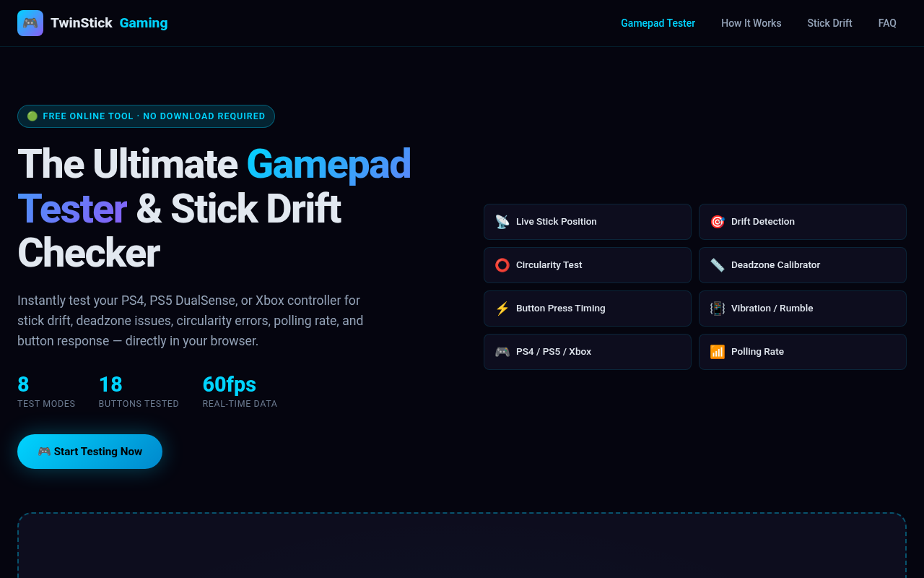Image resolution: width=924 pixels, height=578 pixels.
Task: Click the PS4 / PS5 / Xbox controller icon
Action: click(x=502, y=352)
